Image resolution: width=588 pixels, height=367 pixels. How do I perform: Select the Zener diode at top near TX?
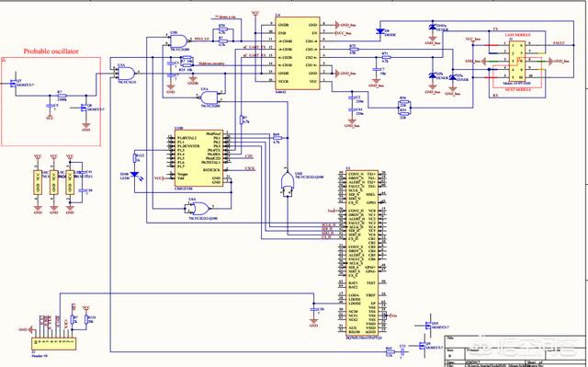432,27
